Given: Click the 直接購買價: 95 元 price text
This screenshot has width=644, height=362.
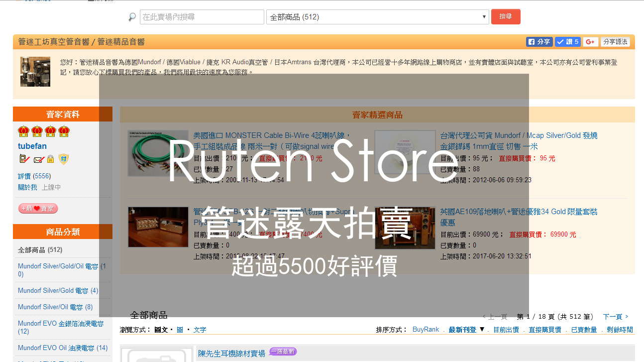Looking at the screenshot, I should (x=527, y=158).
